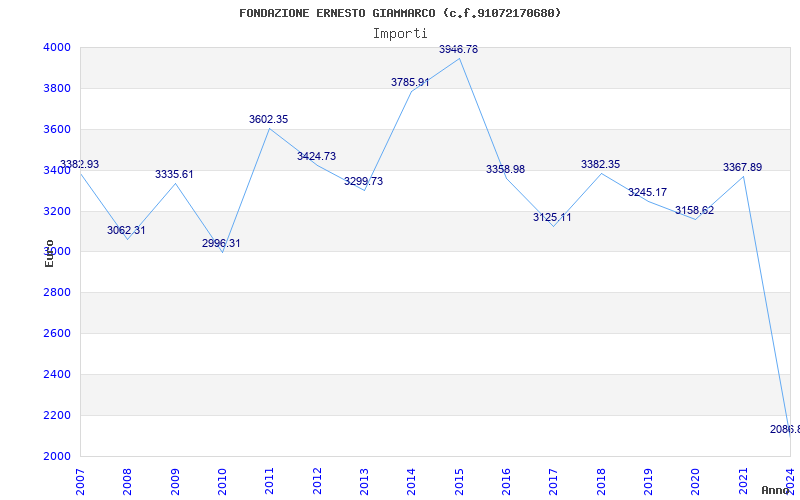Click x-axis year 2015
The width and height of the screenshot is (800, 500).
coord(459,482)
